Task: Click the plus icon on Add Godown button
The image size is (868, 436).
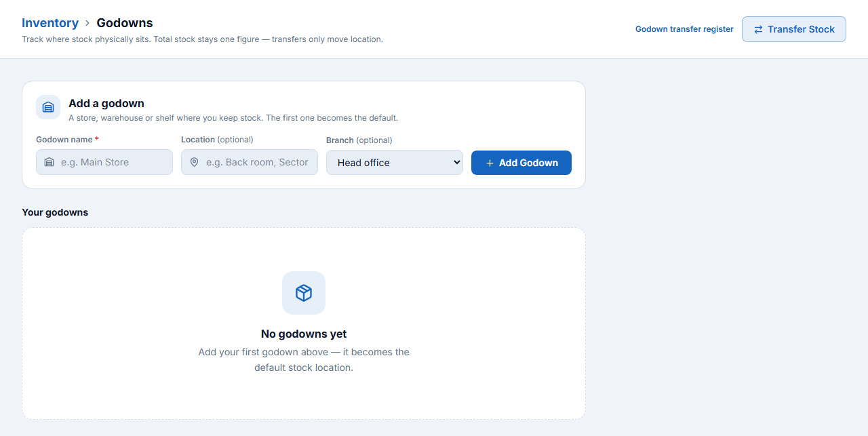Action: point(490,163)
